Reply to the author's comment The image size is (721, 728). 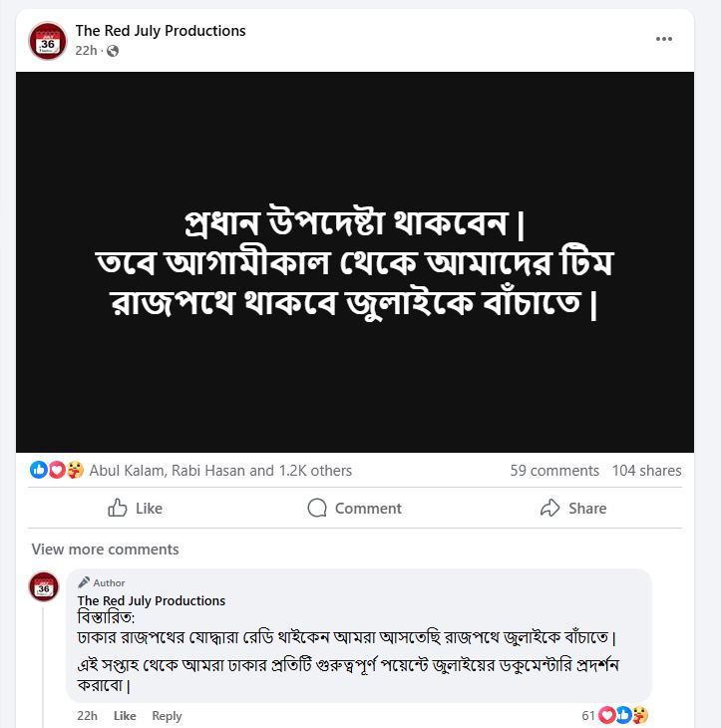pyautogui.click(x=167, y=715)
